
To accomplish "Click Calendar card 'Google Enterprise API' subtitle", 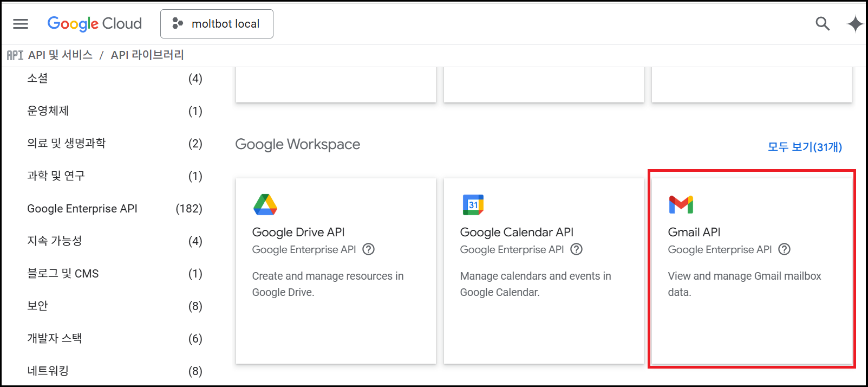I will (512, 249).
